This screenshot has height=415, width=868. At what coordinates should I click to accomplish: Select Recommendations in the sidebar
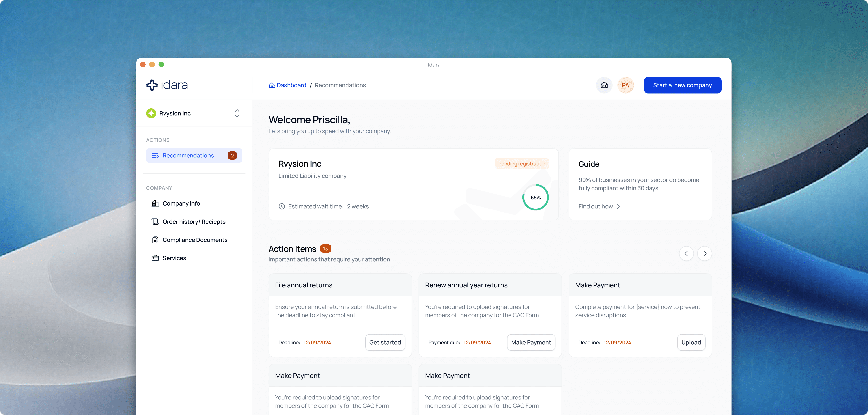click(188, 155)
